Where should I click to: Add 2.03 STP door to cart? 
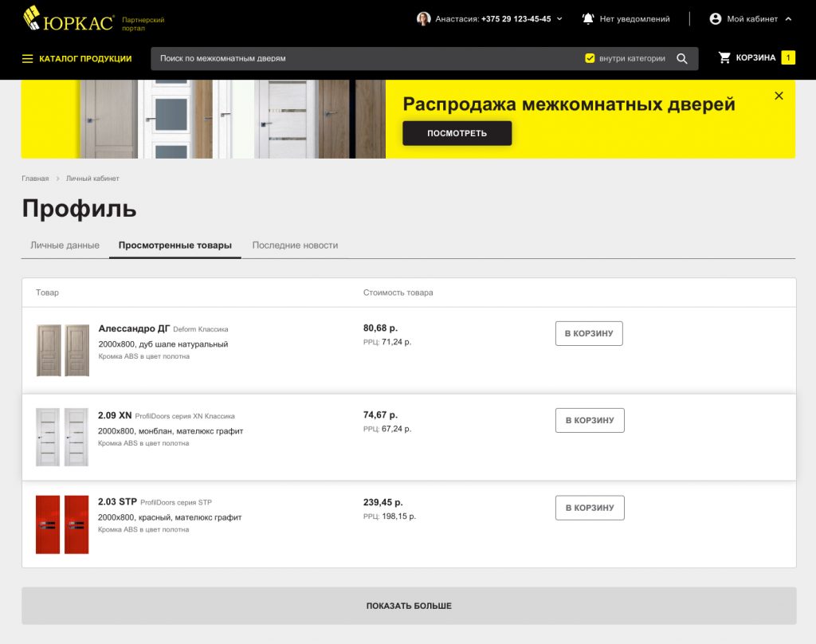[590, 508]
